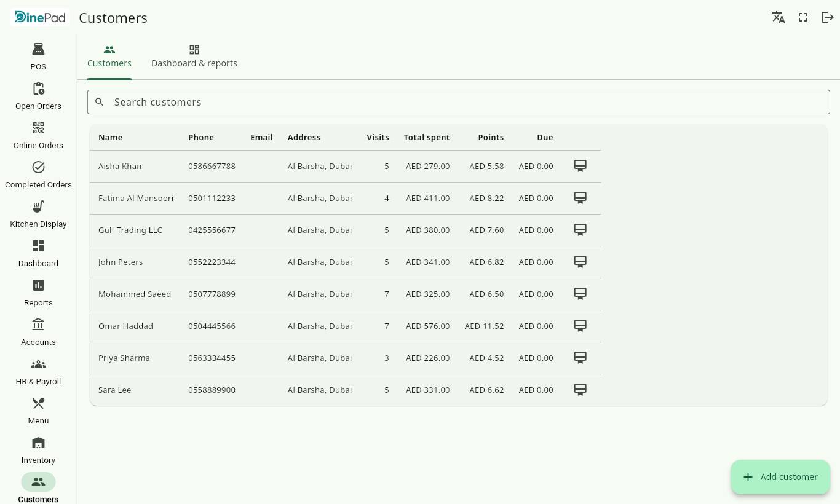Click points value AED 6.62

coord(486,390)
